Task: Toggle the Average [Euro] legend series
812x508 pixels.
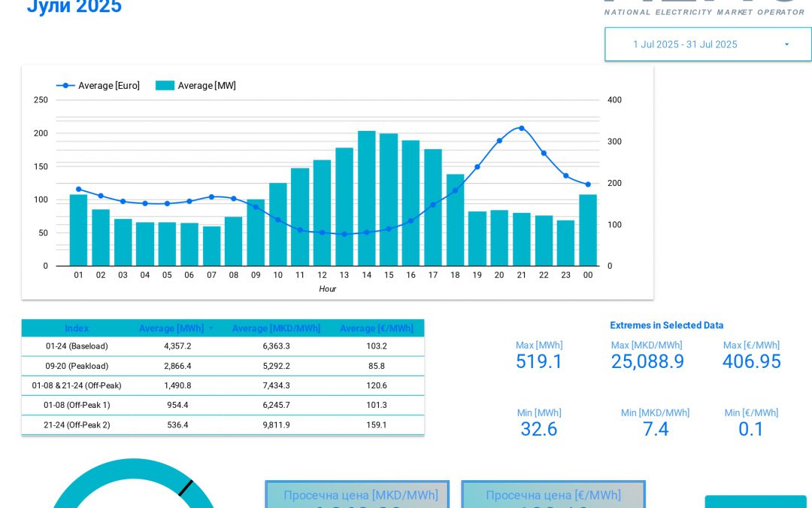Action: [x=98, y=86]
